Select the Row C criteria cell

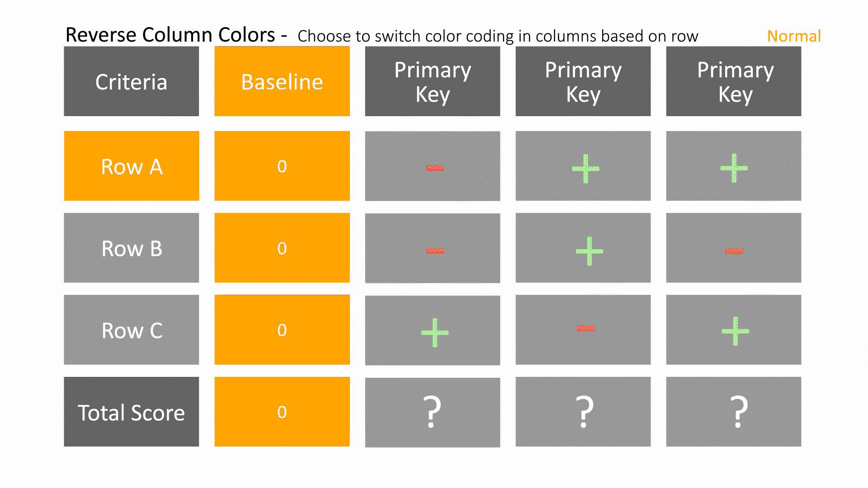[x=132, y=330]
